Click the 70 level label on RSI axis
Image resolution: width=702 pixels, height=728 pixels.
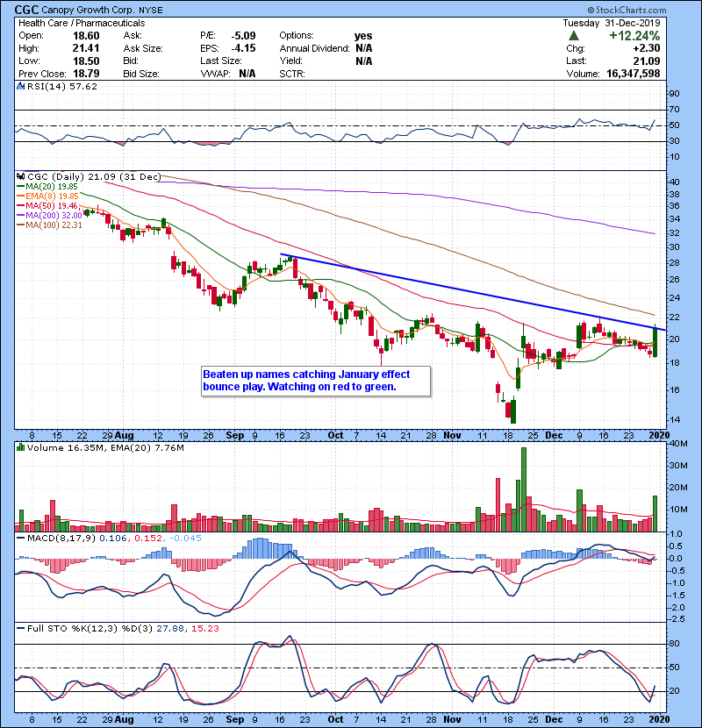[x=674, y=110]
